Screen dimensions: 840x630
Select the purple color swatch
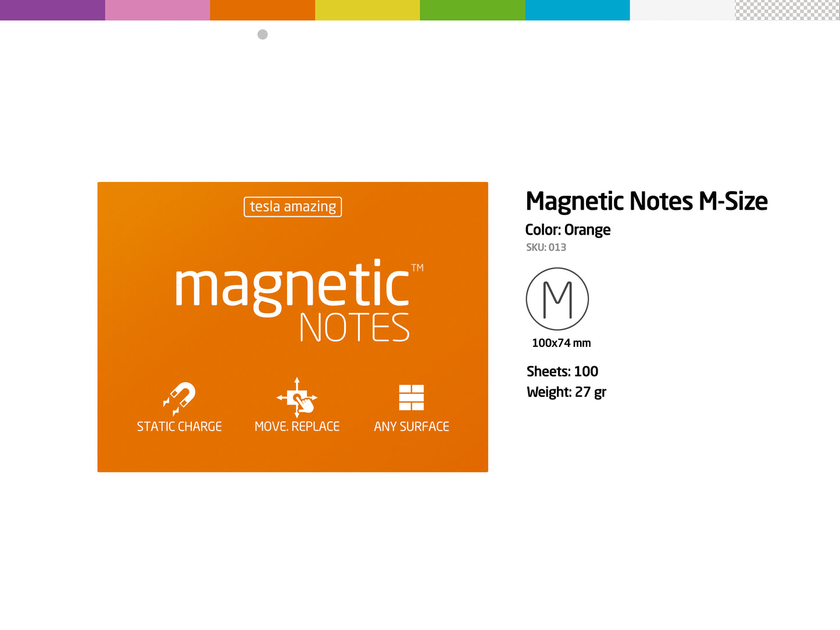[x=52, y=10]
